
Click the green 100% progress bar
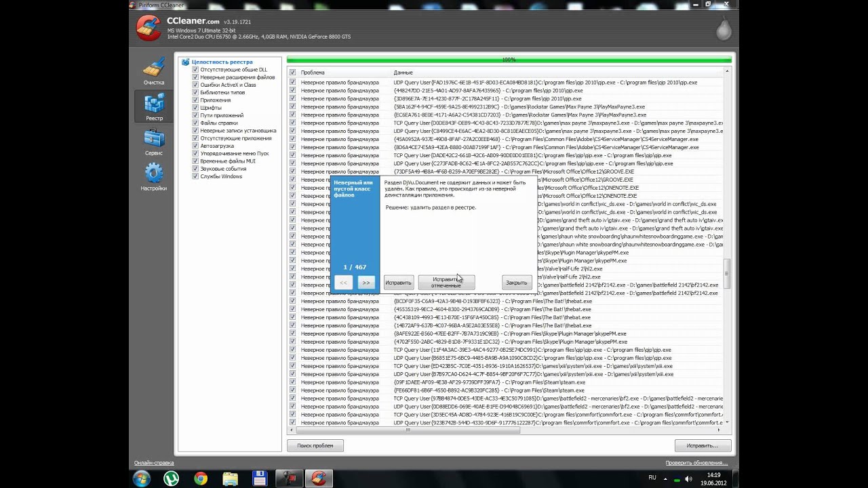tap(509, 60)
